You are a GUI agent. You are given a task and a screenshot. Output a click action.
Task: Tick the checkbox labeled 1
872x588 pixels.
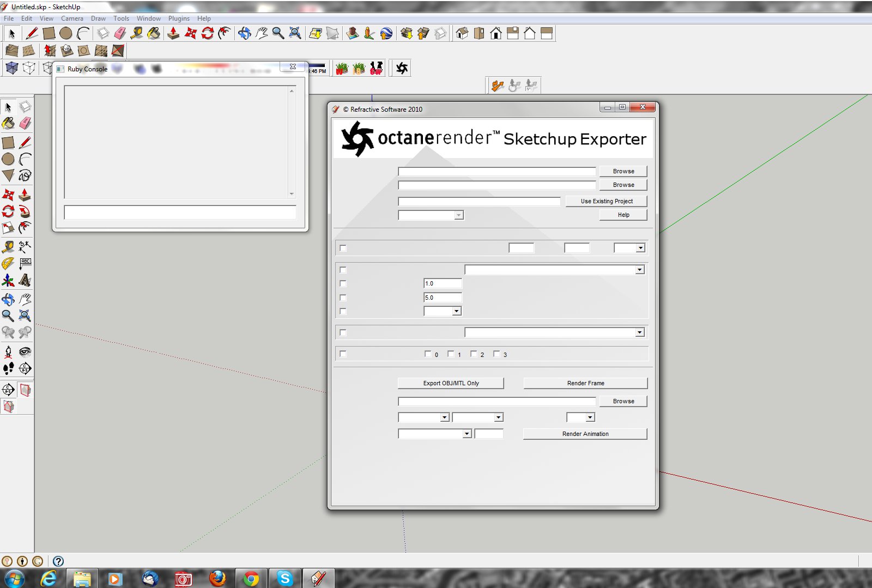click(x=451, y=354)
